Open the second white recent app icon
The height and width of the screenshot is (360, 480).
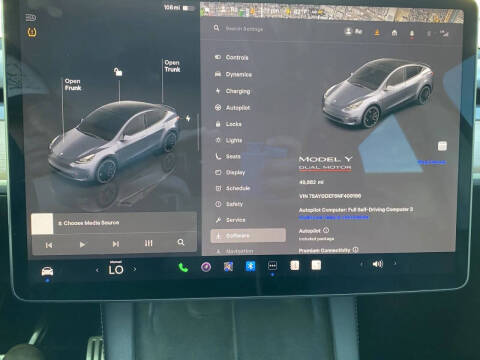pyautogui.click(x=316, y=265)
